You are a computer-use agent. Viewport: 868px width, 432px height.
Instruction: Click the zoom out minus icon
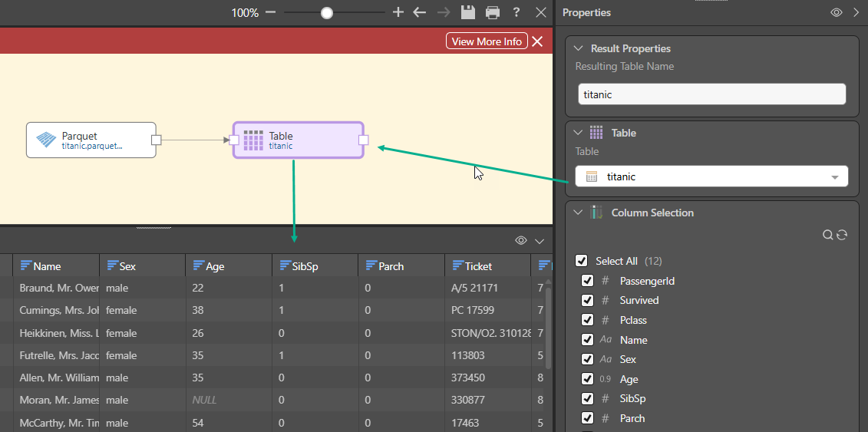tap(270, 12)
